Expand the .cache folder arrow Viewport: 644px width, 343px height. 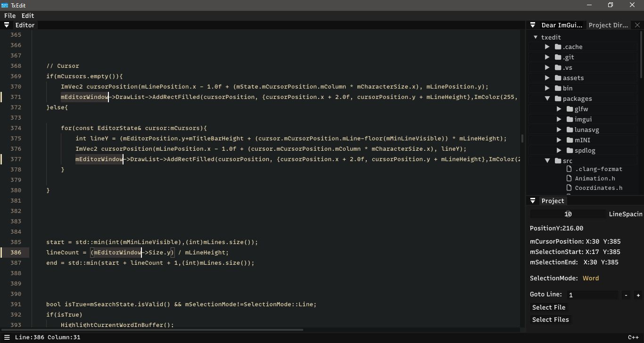pos(547,47)
